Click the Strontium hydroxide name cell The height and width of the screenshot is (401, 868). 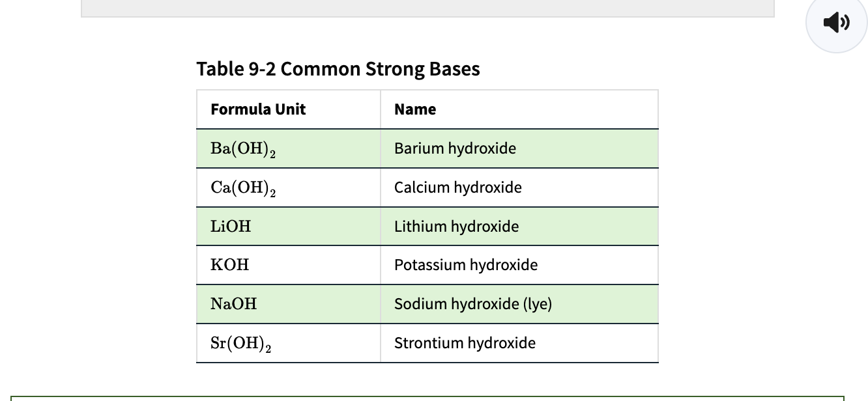pos(519,343)
